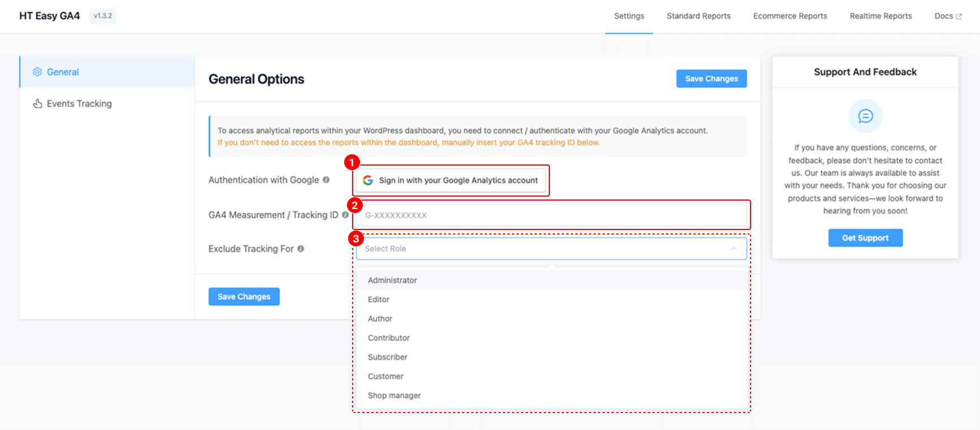
Task: Click the Events Tracking pointer icon
Action: coord(37,103)
